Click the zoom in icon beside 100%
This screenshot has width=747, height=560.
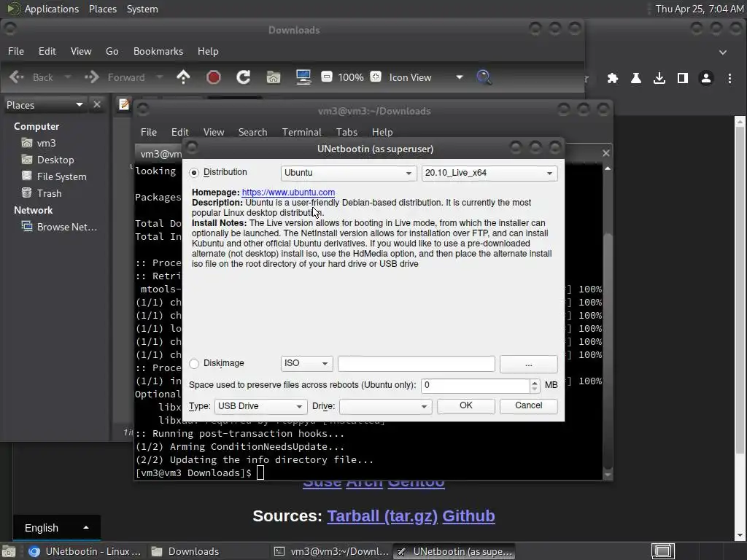tap(376, 77)
